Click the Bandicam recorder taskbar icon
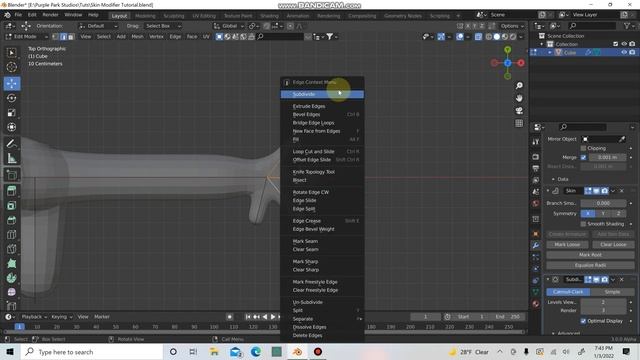Image resolution: width=640 pixels, height=360 pixels. click(318, 352)
